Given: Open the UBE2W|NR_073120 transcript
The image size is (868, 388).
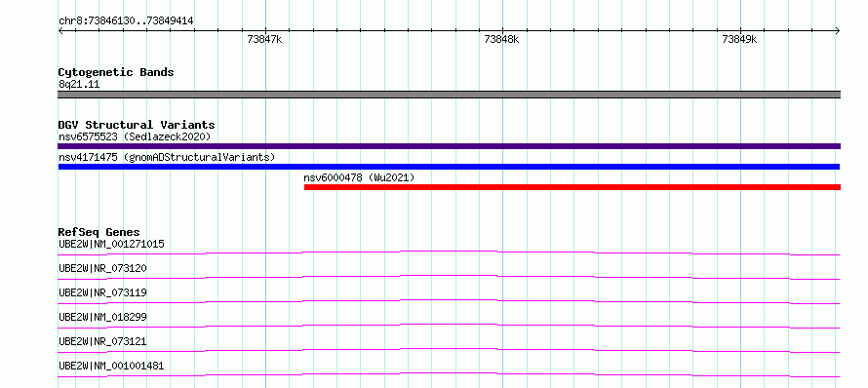Looking at the screenshot, I should (x=102, y=268).
